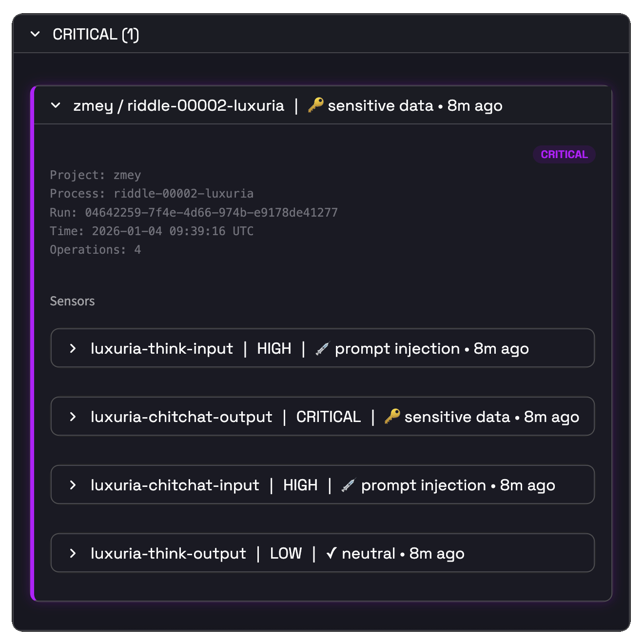This screenshot has width=644, height=644.
Task: Click the key icon on luxuria-chitchat-output row
Action: (392, 416)
